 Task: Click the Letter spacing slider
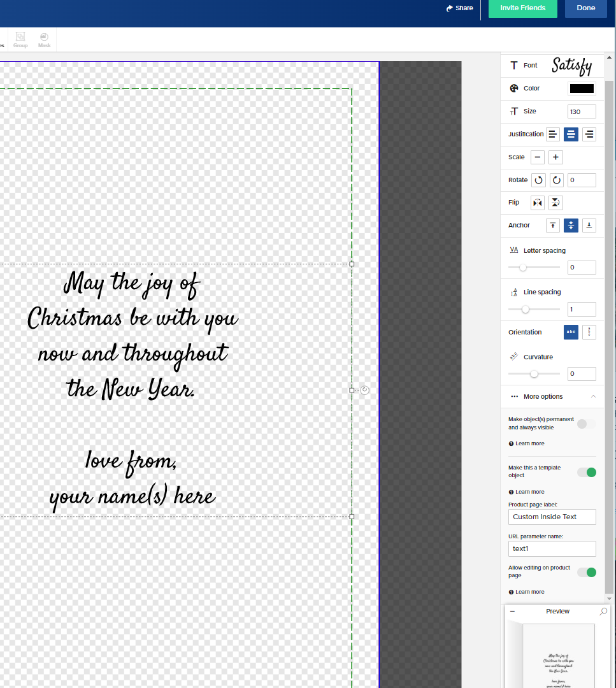(x=534, y=267)
